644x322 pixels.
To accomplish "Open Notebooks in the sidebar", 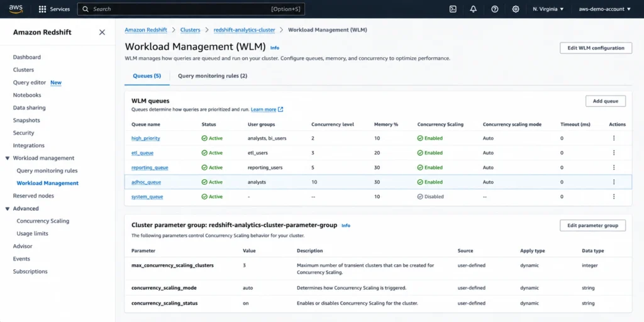I will click(27, 95).
